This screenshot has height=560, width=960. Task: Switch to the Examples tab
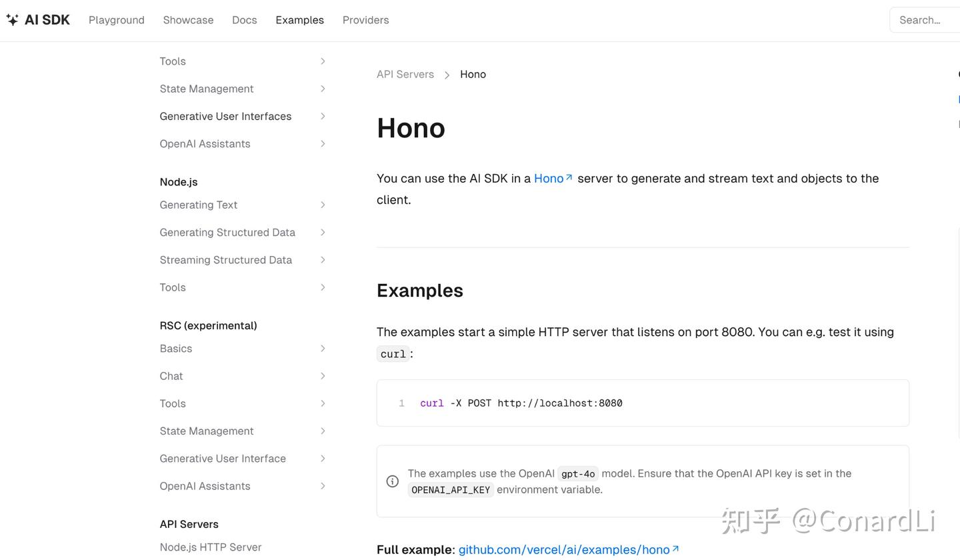point(299,19)
